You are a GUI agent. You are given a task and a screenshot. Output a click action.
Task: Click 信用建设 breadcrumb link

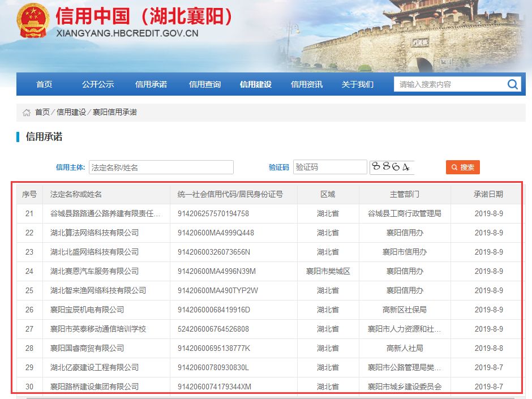point(71,112)
